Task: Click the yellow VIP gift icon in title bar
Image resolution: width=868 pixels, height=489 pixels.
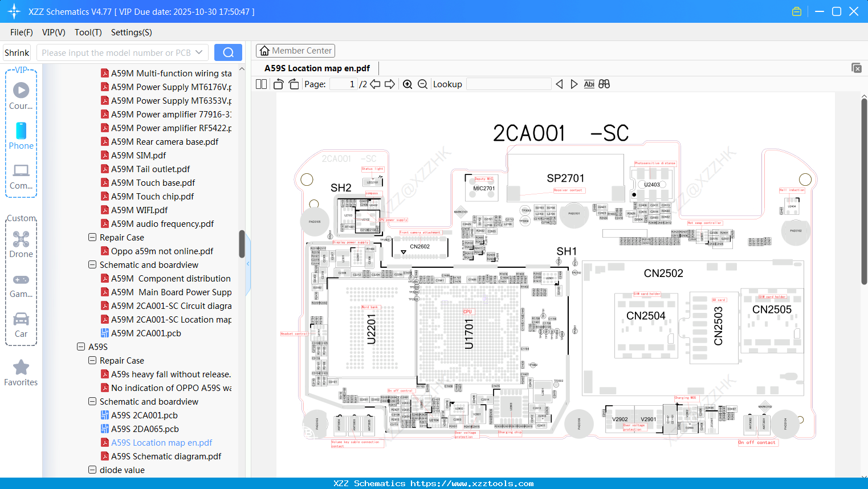Action: pos(797,11)
